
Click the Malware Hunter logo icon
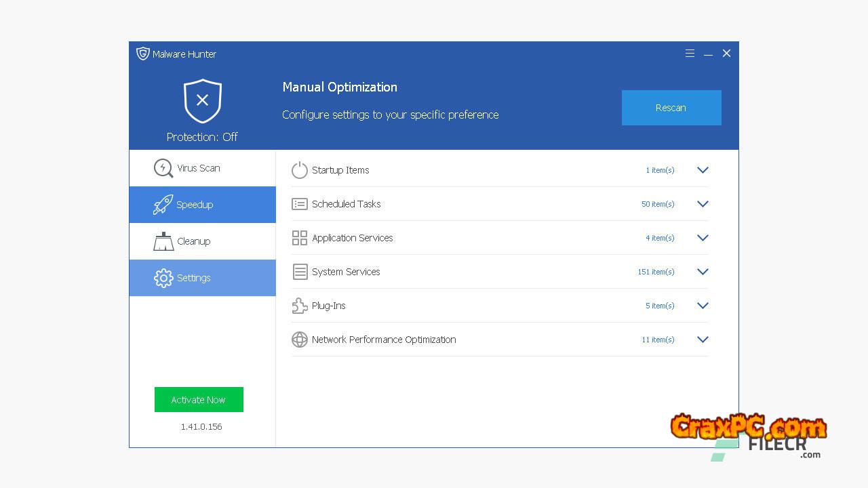pyautogui.click(x=142, y=54)
